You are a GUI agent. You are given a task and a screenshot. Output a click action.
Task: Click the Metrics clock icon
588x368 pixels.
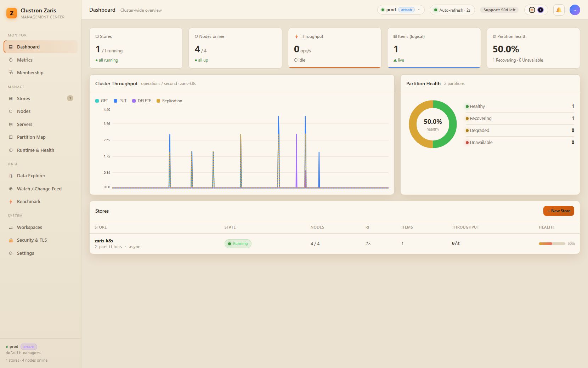[11, 60]
